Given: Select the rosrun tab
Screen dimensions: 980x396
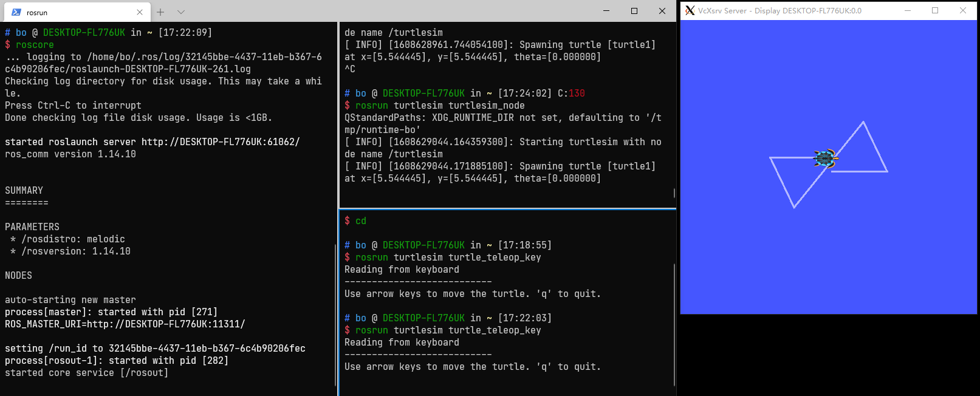Looking at the screenshot, I should coord(73,12).
